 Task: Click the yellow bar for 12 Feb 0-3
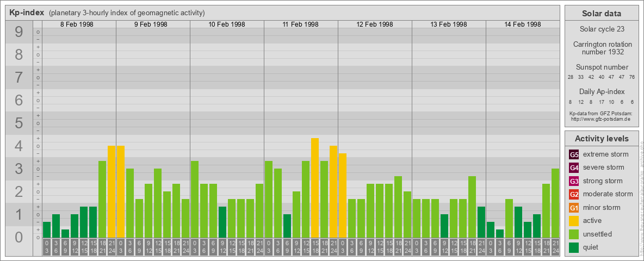click(x=343, y=195)
